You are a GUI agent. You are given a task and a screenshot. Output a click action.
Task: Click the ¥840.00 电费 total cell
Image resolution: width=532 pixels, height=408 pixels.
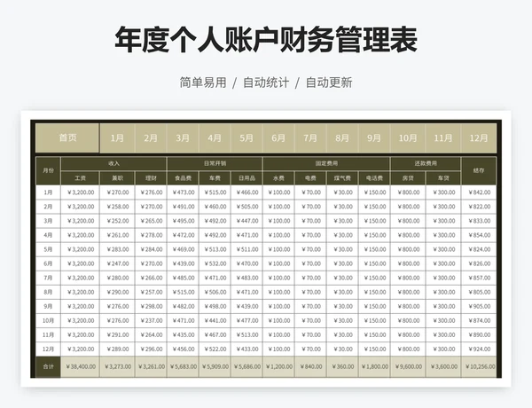click(x=310, y=366)
